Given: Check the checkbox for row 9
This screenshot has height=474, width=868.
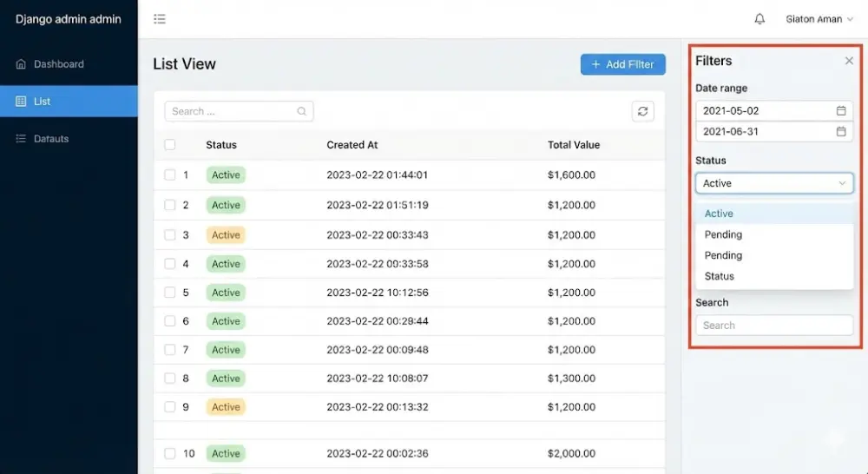Looking at the screenshot, I should (170, 407).
